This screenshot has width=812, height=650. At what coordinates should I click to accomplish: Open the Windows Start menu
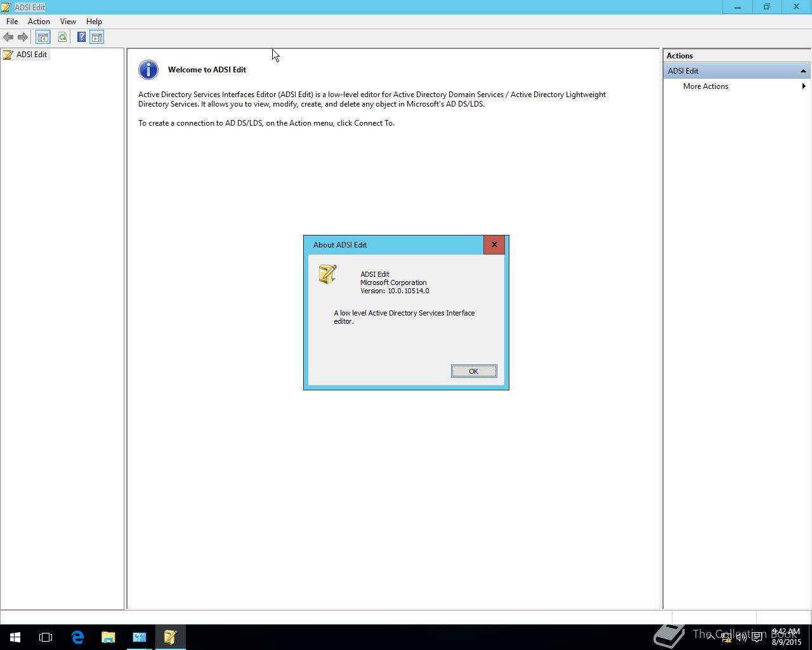coord(15,637)
